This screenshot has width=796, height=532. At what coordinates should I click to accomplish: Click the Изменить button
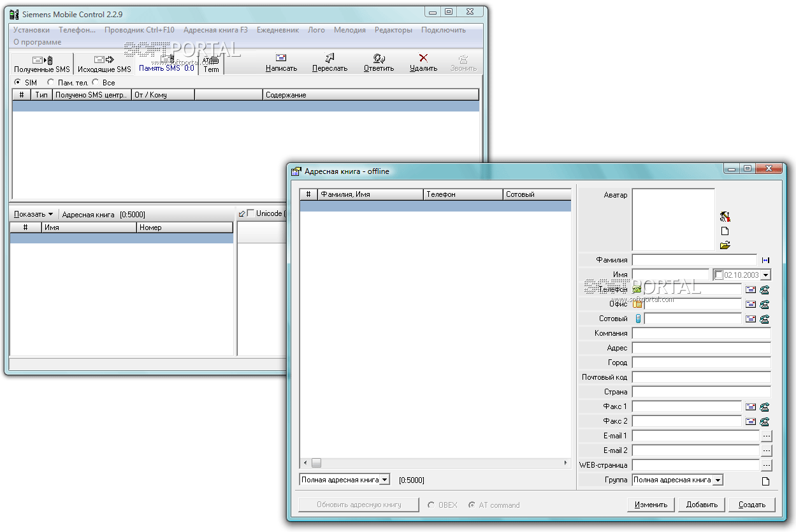[651, 505]
